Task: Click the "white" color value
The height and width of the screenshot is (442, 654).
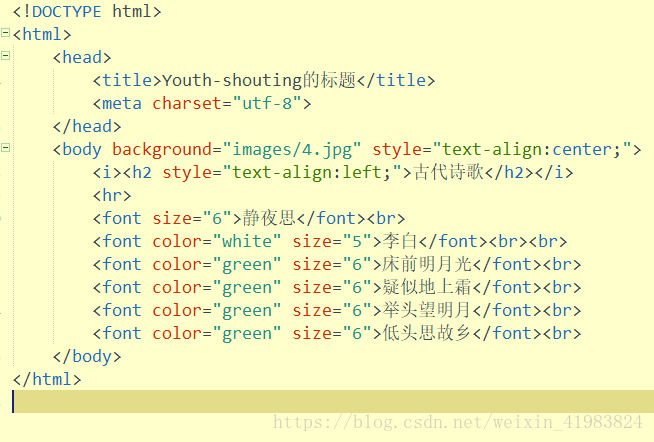Action: (x=247, y=241)
